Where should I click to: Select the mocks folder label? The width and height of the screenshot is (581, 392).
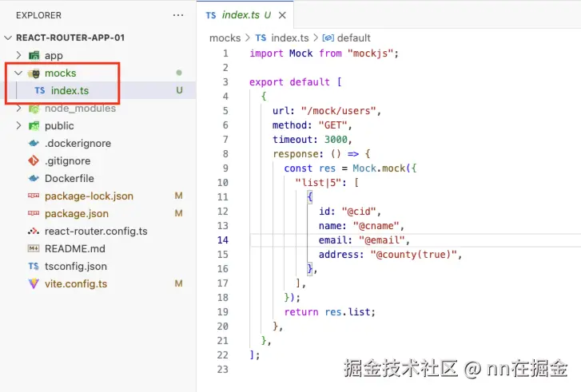coord(61,73)
